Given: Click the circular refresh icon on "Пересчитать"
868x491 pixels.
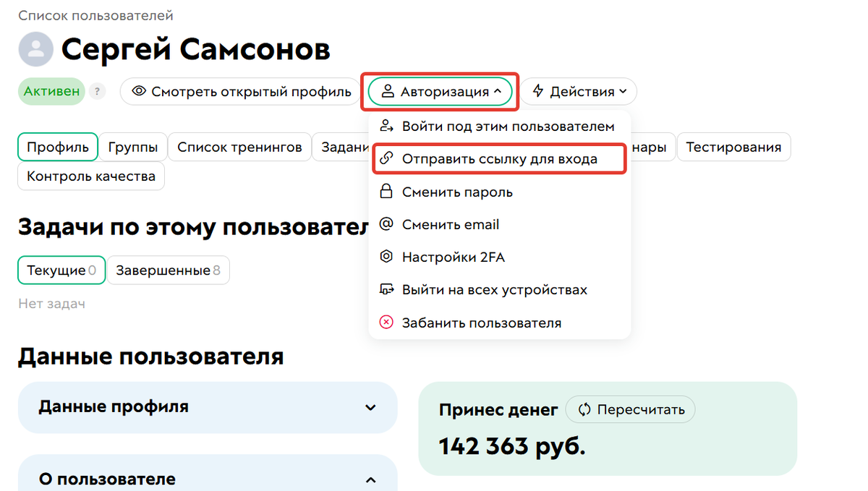Looking at the screenshot, I should [583, 409].
